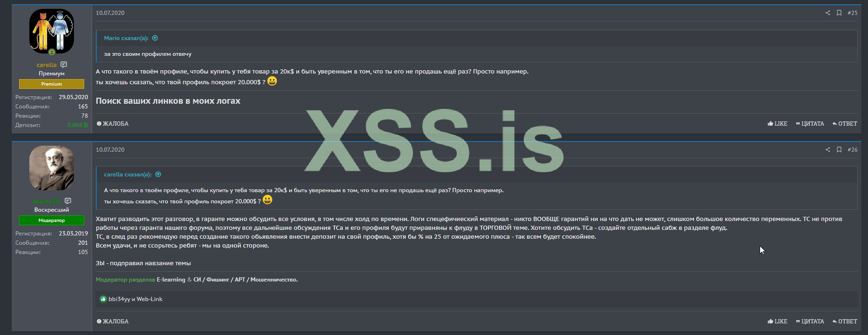The width and height of the screenshot is (868, 335).
Task: Click carella's deposit value 0.004
Action: point(78,125)
